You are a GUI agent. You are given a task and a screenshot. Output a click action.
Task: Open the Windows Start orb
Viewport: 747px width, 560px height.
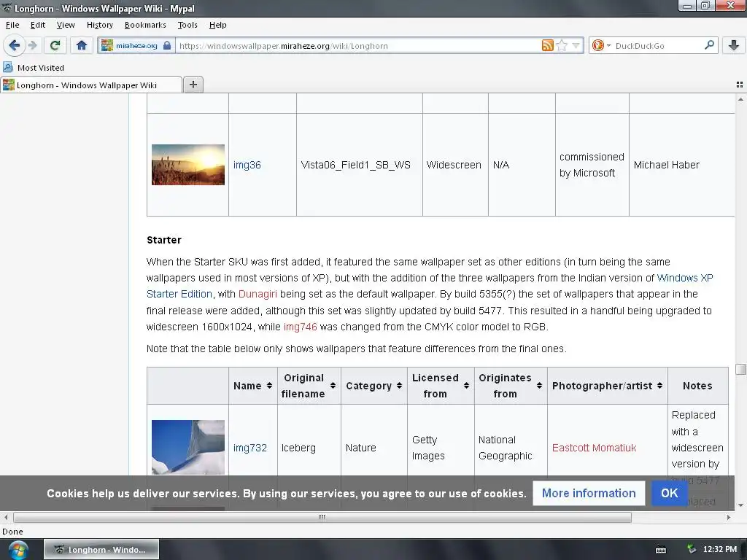[x=18, y=550]
